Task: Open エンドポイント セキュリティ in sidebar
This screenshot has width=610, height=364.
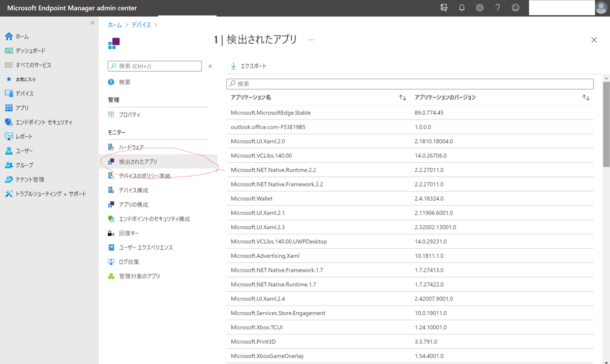Action: pyautogui.click(x=39, y=123)
